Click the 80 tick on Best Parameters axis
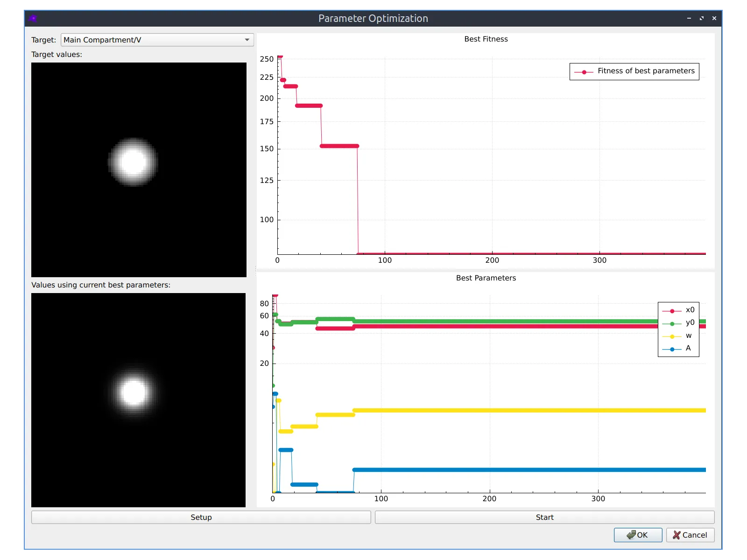The height and width of the screenshot is (560, 747). click(264, 304)
